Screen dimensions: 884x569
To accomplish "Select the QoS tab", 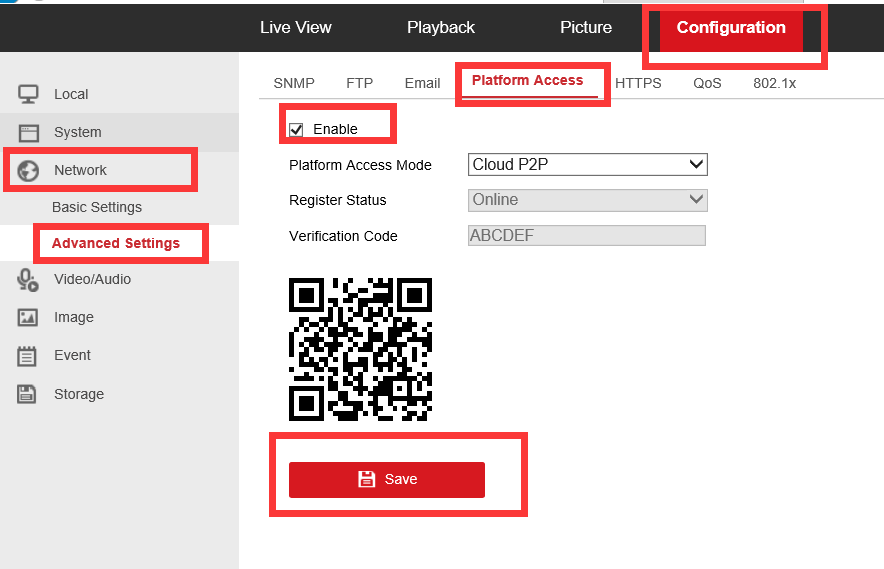I will (707, 83).
